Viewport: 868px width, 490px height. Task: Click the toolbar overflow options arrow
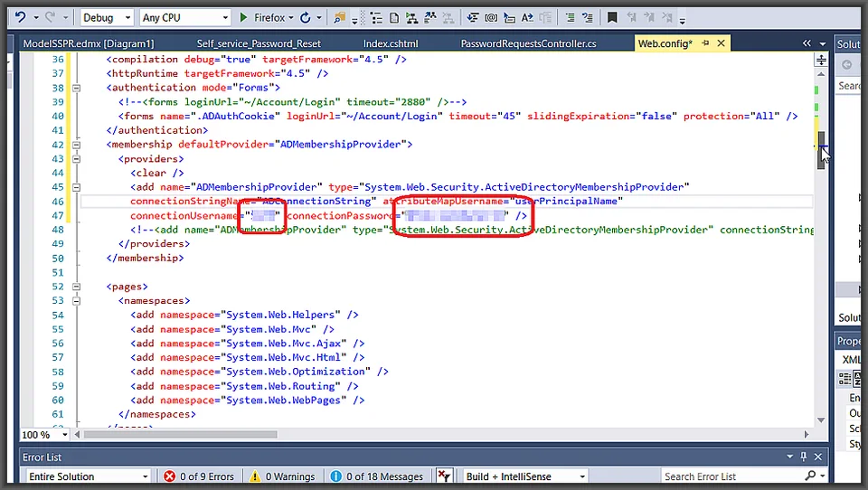[682, 21]
